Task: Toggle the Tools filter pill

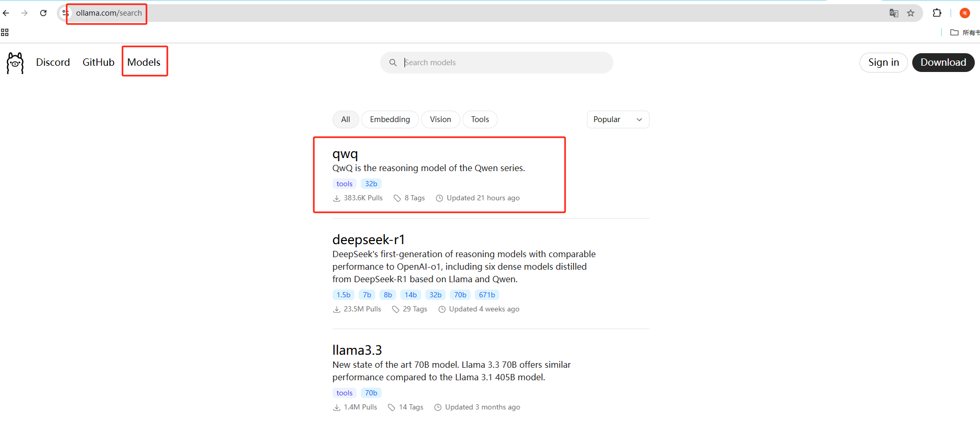Action: pyautogui.click(x=480, y=119)
